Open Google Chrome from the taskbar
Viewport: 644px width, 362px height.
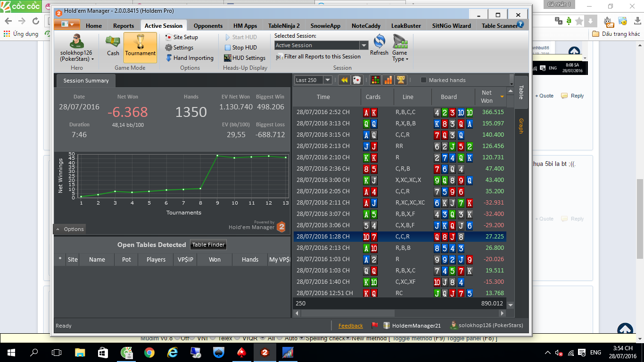pos(149,352)
